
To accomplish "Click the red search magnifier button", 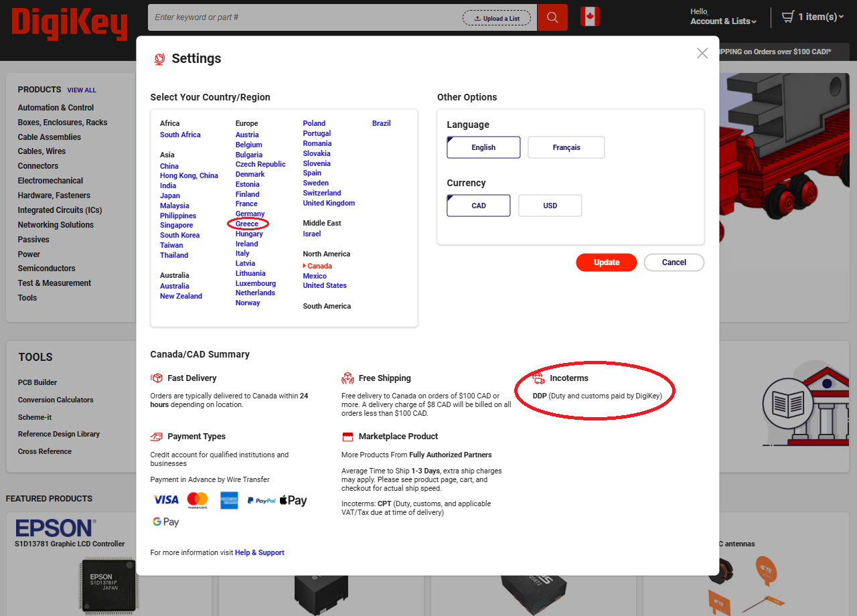I will [552, 17].
